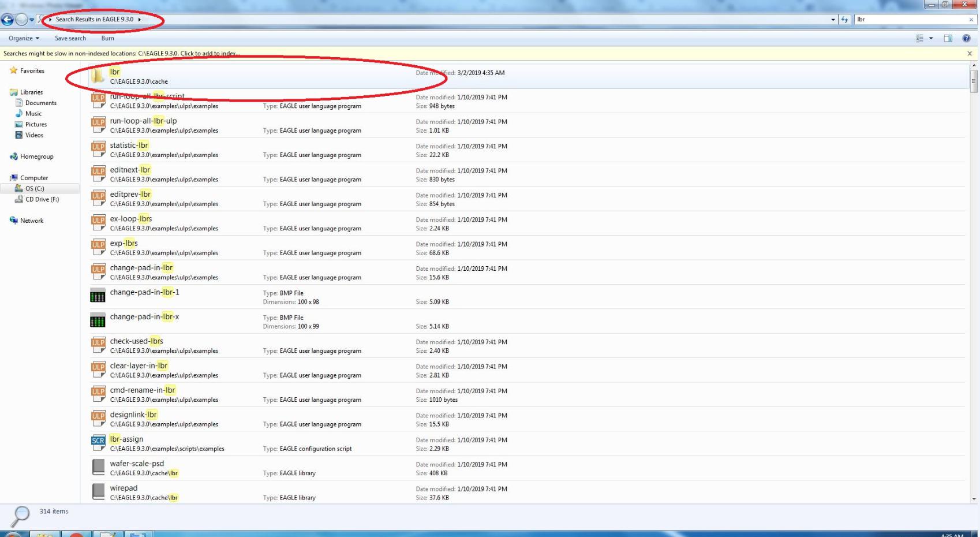
Task: Open Help with the question mark icon
Action: 966,38
